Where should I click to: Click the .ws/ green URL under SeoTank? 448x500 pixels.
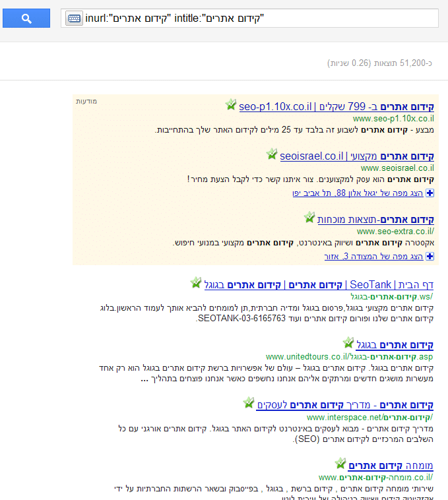[391, 297]
